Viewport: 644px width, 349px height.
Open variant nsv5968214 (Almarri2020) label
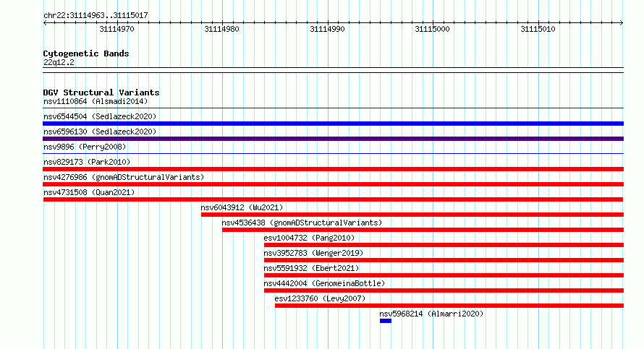pos(431,314)
